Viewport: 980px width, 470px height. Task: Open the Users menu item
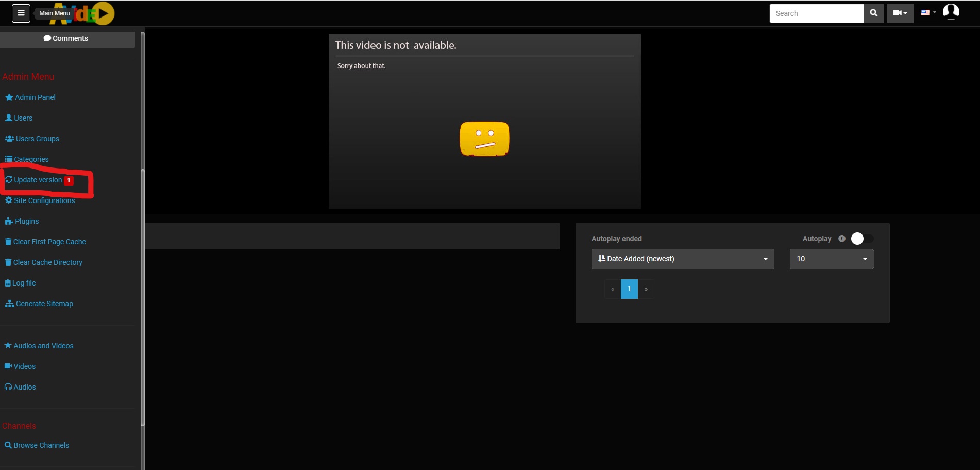click(19, 118)
